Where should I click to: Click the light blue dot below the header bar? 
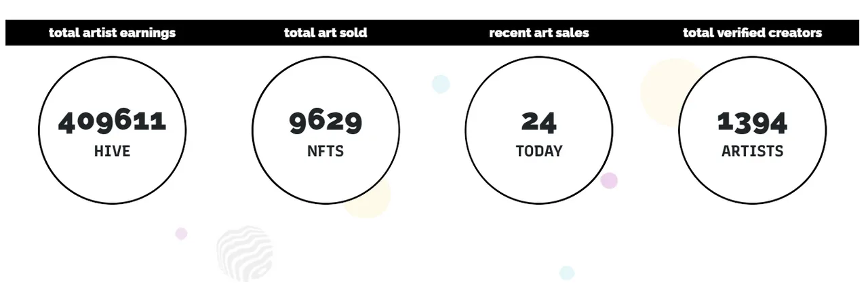pos(441,84)
